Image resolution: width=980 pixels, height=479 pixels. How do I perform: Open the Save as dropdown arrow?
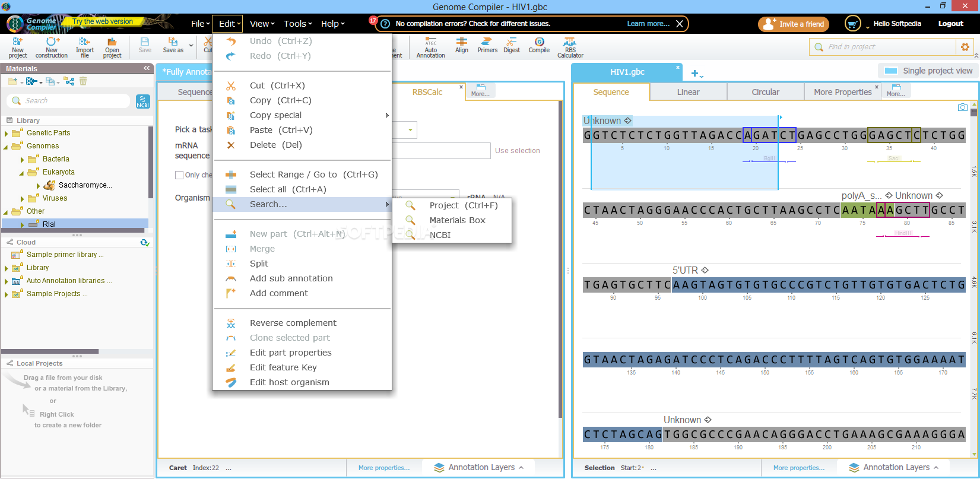(x=191, y=45)
